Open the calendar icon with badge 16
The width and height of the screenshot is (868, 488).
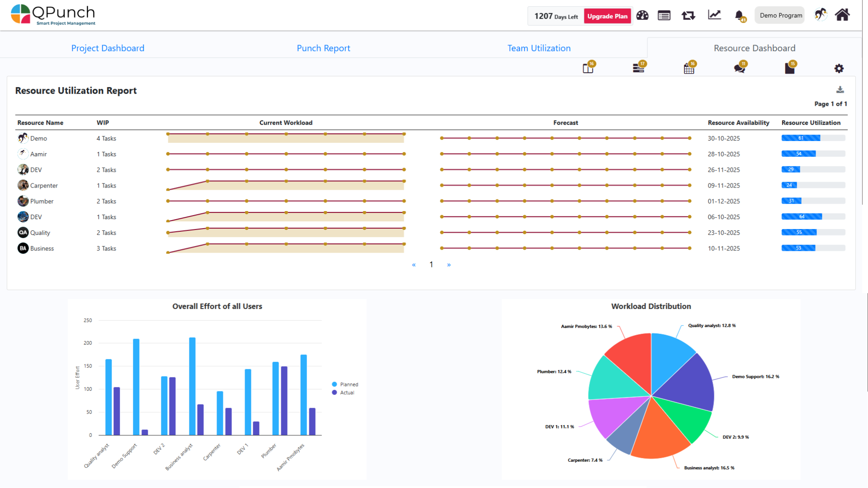pos(689,69)
